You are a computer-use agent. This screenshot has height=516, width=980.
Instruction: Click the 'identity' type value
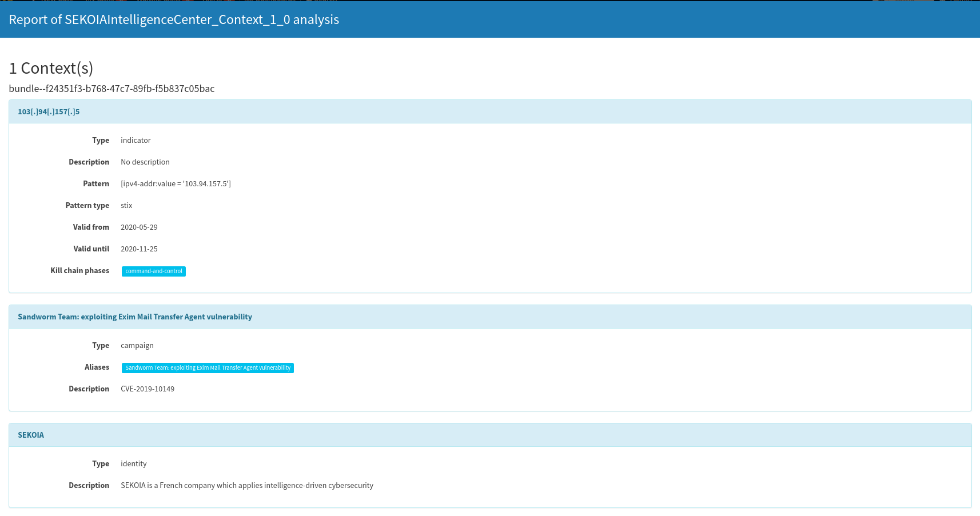coord(134,463)
